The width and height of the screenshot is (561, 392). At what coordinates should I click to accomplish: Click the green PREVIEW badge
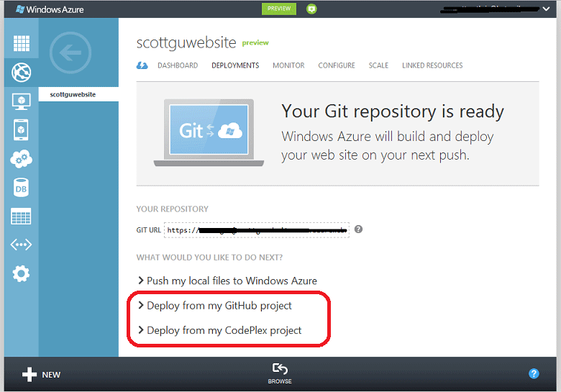pos(279,9)
